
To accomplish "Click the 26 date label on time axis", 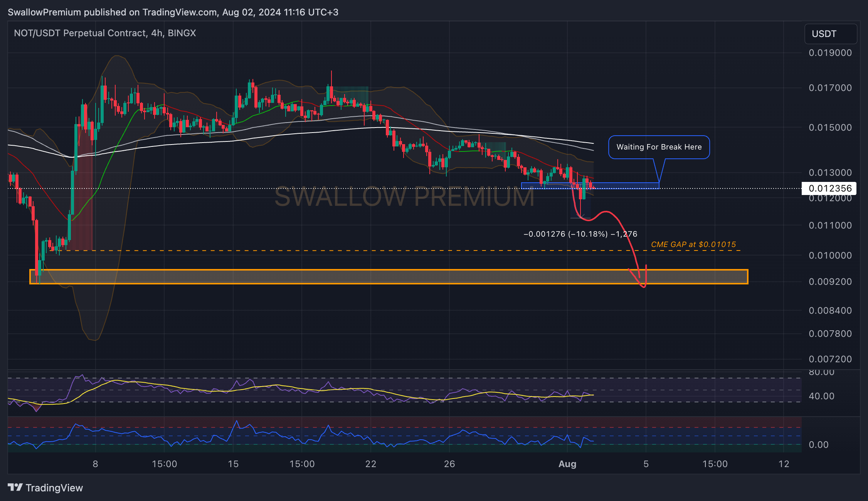I will tap(449, 464).
